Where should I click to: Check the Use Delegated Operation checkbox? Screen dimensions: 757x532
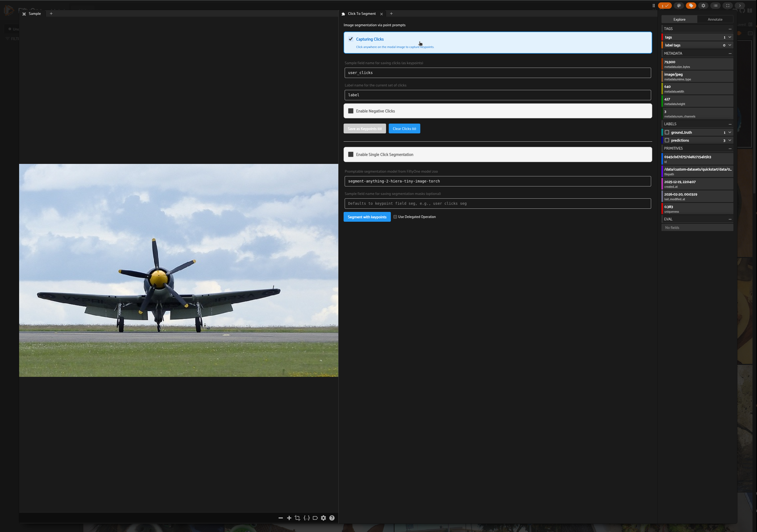[395, 217]
